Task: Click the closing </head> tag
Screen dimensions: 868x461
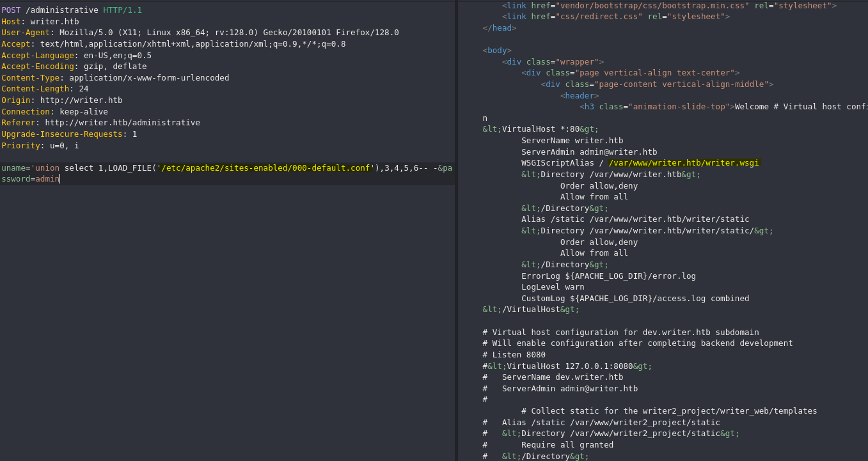Action: click(x=500, y=27)
